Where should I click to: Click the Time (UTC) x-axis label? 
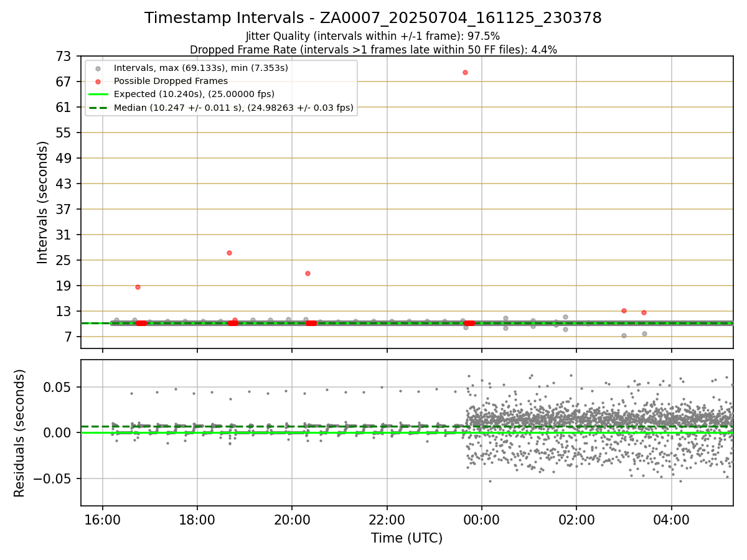(407, 538)
